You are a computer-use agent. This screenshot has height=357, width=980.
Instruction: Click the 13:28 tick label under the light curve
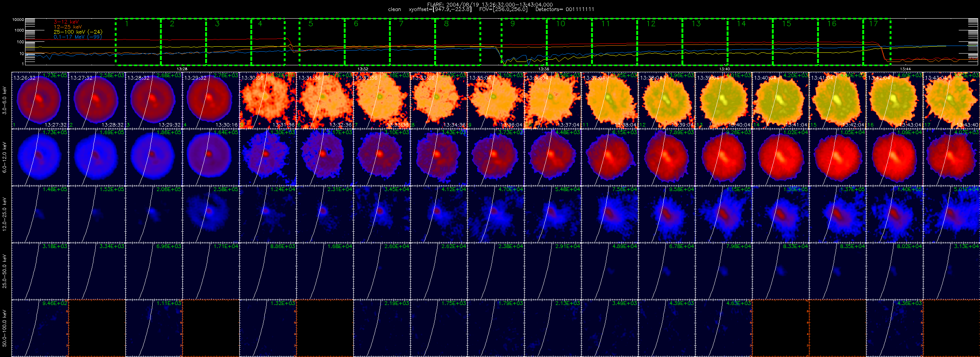pyautogui.click(x=182, y=69)
